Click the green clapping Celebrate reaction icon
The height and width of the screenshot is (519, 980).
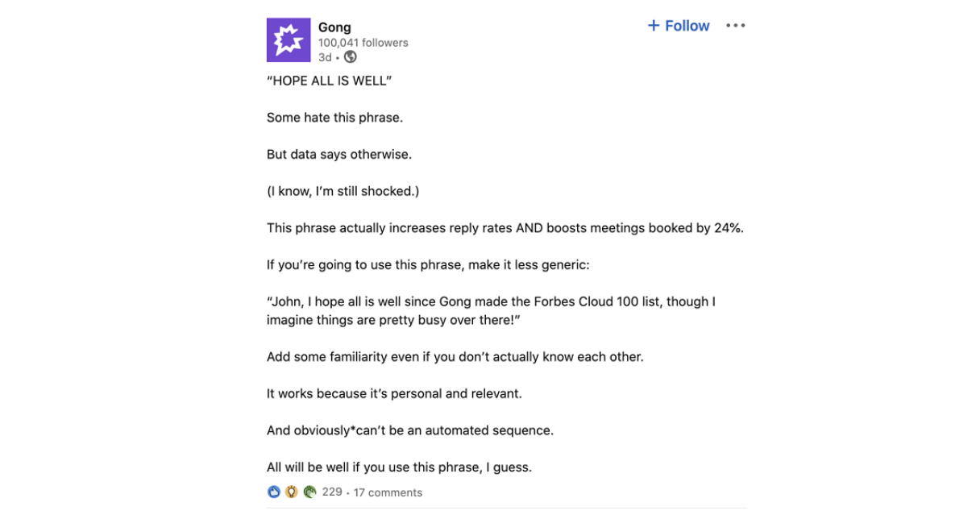[x=309, y=492]
